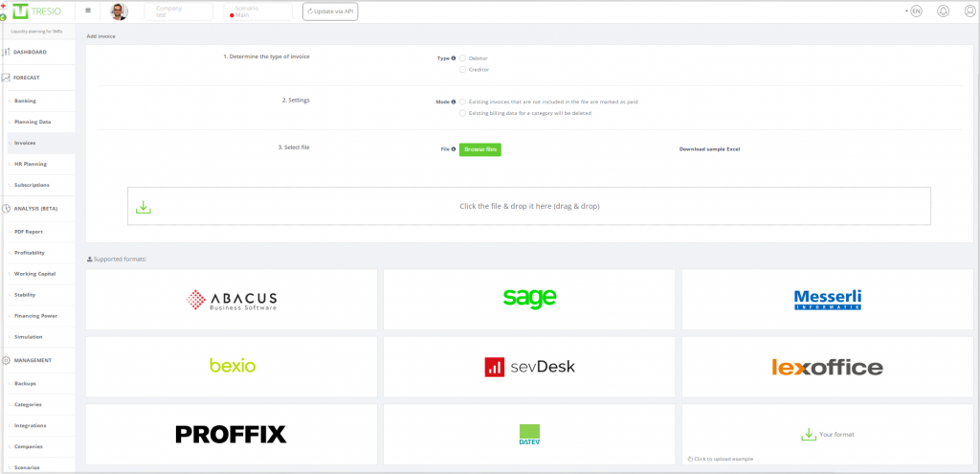
Task: Open the Scenario Main selector
Action: pyautogui.click(x=257, y=11)
